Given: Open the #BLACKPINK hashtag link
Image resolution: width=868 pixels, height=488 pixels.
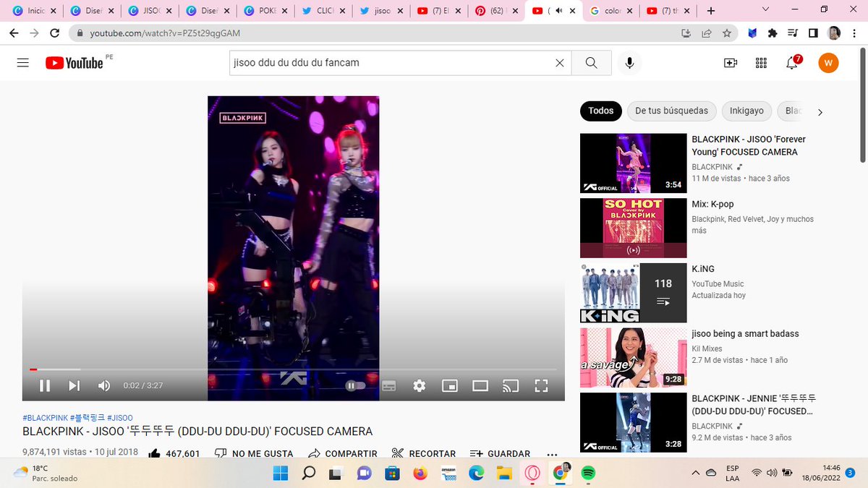Looking at the screenshot, I should tap(45, 418).
